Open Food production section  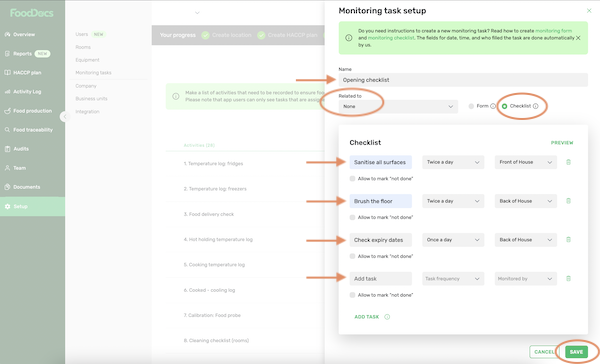[x=32, y=111]
